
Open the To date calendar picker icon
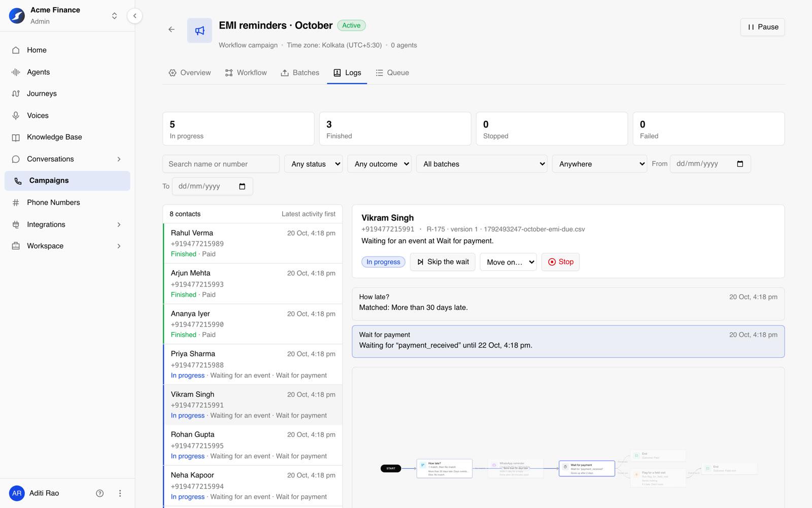[242, 186]
